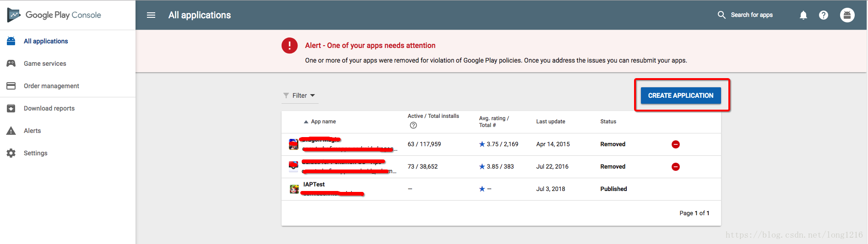
Task: Click the Last update column header
Action: [551, 122]
